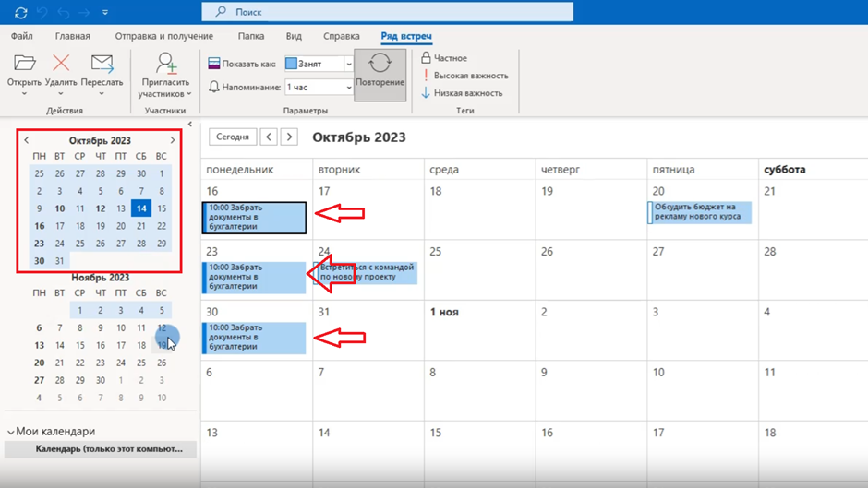Delete the meeting using the red X icon
The height and width of the screenshot is (488, 868).
pyautogui.click(x=61, y=64)
